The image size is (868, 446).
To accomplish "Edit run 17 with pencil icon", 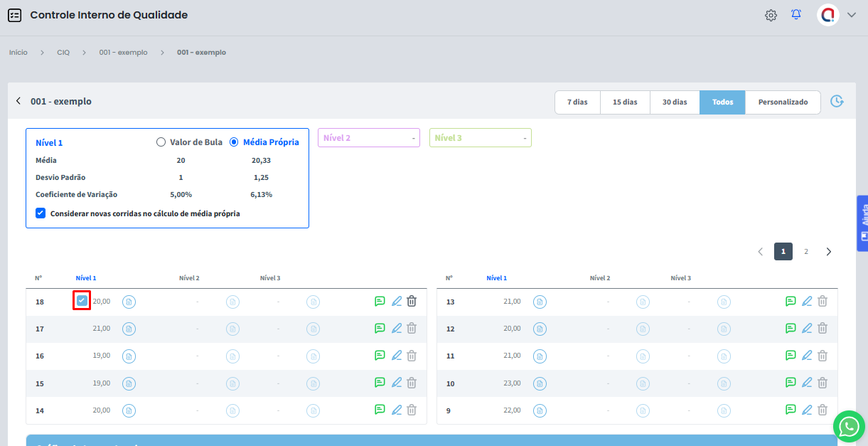I will (x=397, y=329).
